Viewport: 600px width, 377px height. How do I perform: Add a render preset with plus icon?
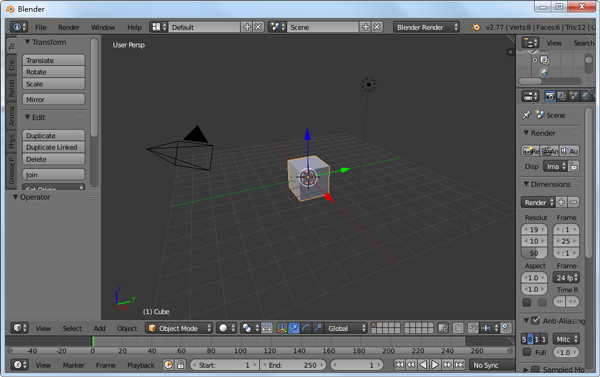pyautogui.click(x=561, y=202)
